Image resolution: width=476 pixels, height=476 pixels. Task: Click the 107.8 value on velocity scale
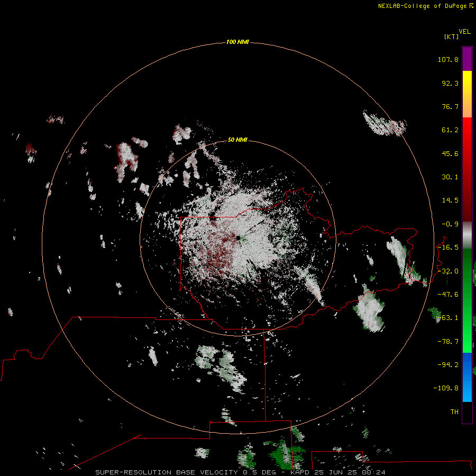tap(448, 59)
